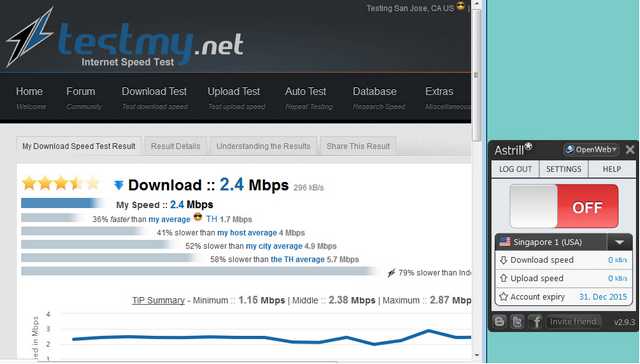Click the blogger icon in Astrill footer
Image resolution: width=640 pixels, height=364 pixels.
click(x=499, y=322)
